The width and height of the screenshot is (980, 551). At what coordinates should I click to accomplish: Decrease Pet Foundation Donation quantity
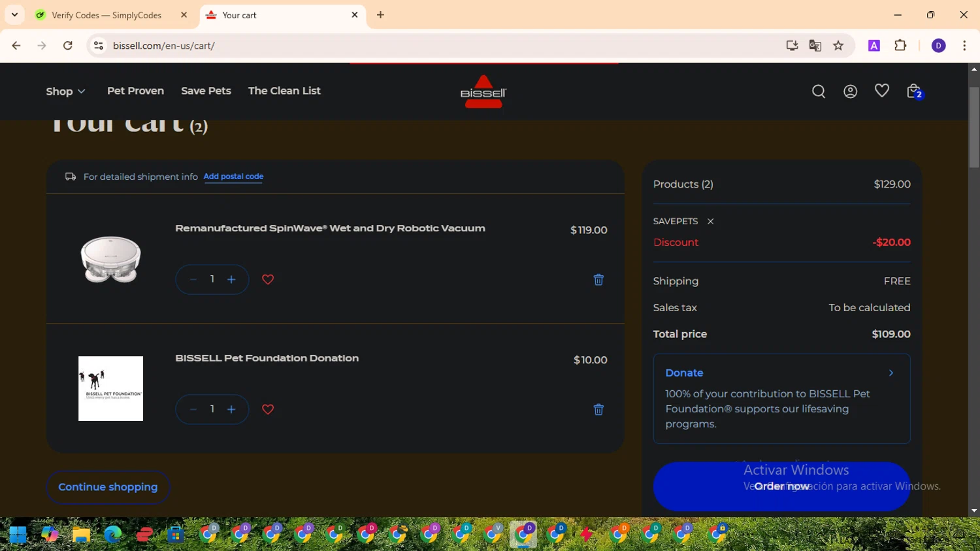tap(193, 410)
